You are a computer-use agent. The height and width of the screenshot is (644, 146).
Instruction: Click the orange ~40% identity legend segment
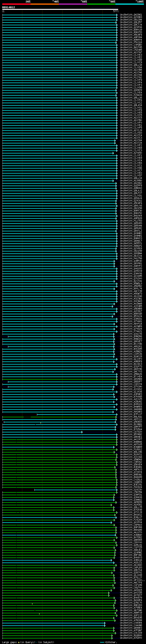point(45,4)
